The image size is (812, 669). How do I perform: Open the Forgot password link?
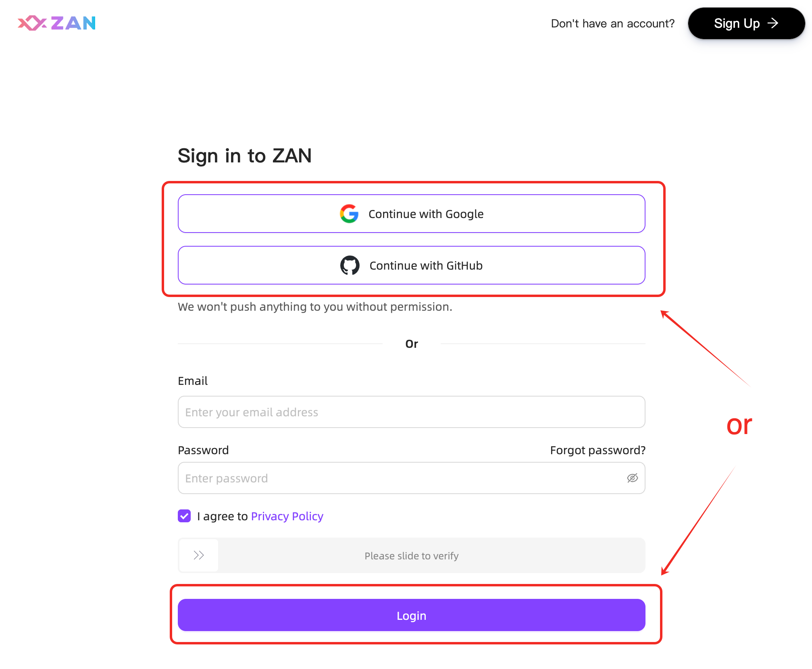(598, 450)
